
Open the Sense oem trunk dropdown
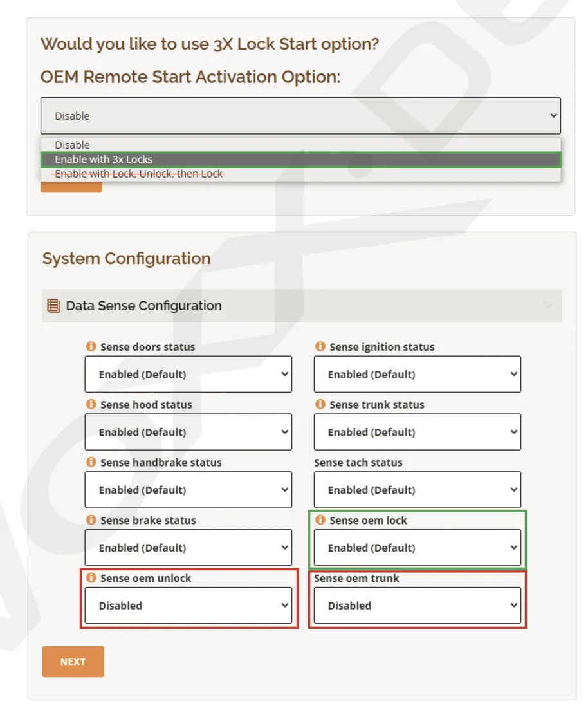(417, 606)
